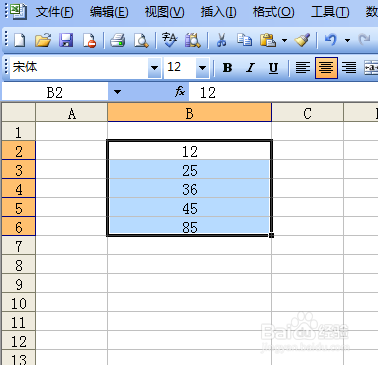
Task: Click the Redo arrow icon
Action: pyautogui.click(x=364, y=40)
